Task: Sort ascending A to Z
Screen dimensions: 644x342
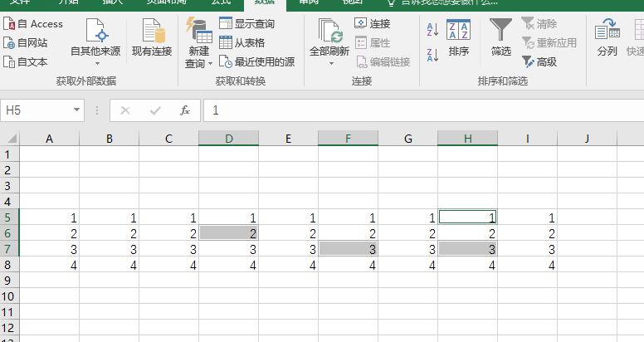Action: tap(432, 30)
